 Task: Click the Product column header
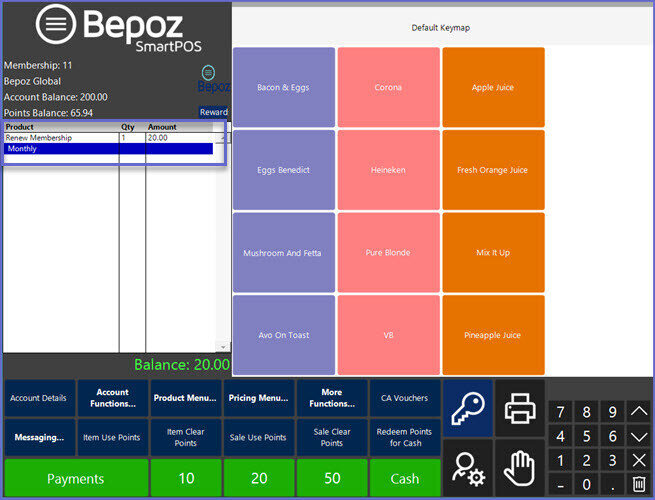[61, 127]
